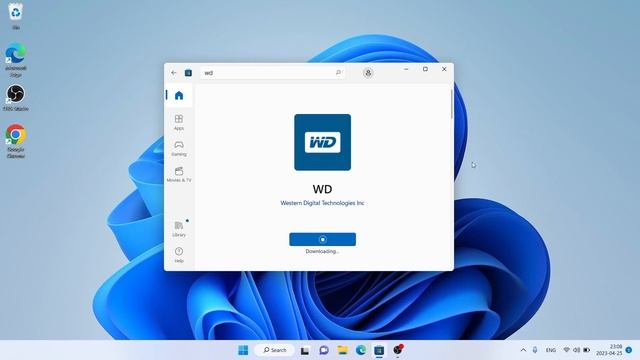
Task: Open the Home tab in Store sidebar
Action: [x=179, y=95]
